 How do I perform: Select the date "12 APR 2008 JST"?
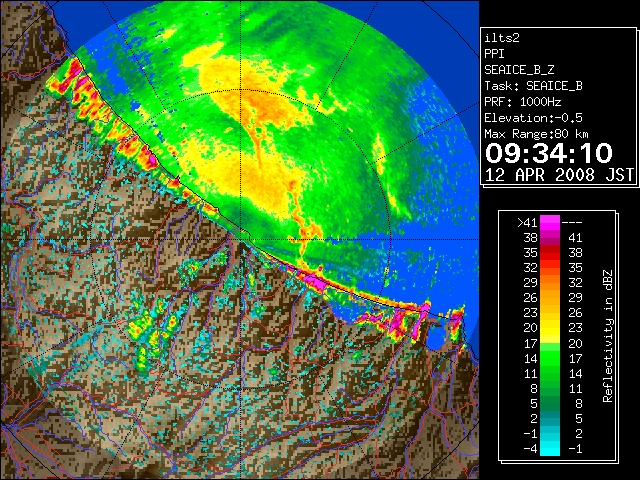(x=559, y=175)
